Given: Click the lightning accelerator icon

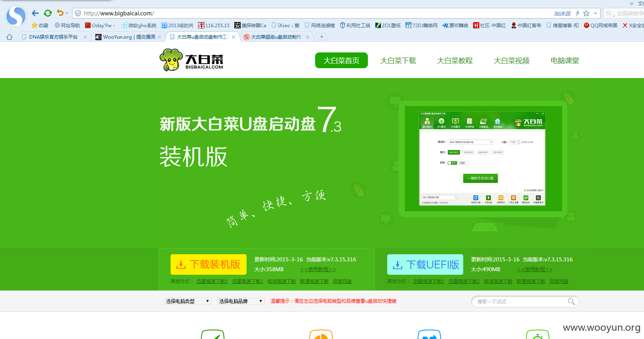Looking at the screenshot, I should [577, 13].
